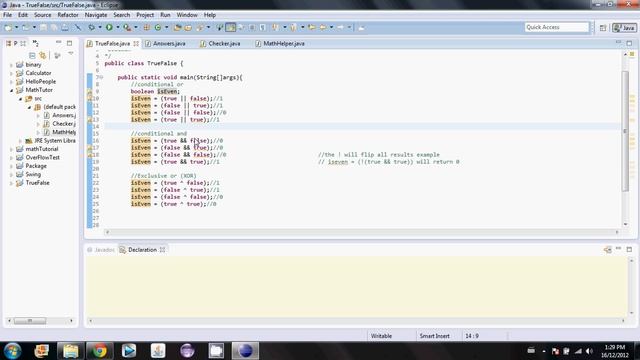
Task: Open Windows Explorer folder in taskbar
Action: (x=71, y=351)
